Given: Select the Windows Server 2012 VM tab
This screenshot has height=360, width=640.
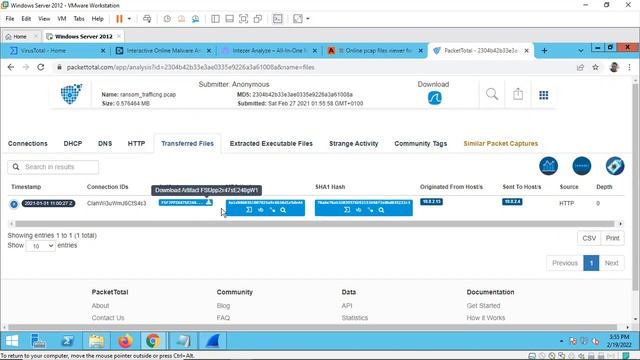Looking at the screenshot, I should point(83,36).
